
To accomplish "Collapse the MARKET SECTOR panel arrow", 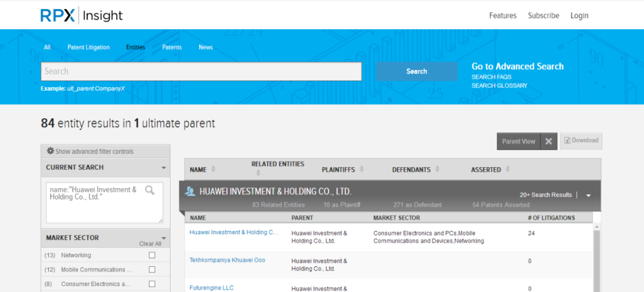I will [x=164, y=238].
